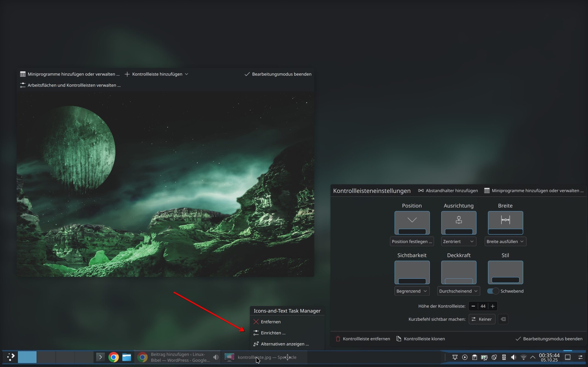Click the Wi-Fi network tray icon
The image size is (588, 367).
[523, 357]
